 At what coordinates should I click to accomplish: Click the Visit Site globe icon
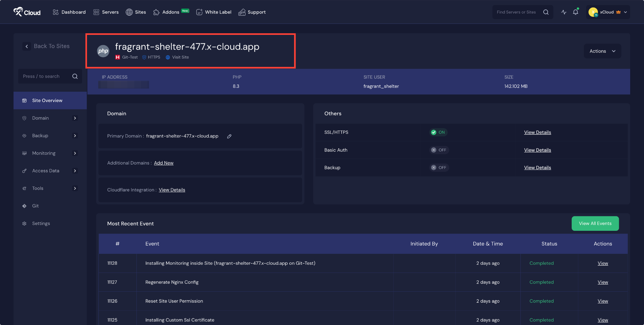tap(168, 57)
